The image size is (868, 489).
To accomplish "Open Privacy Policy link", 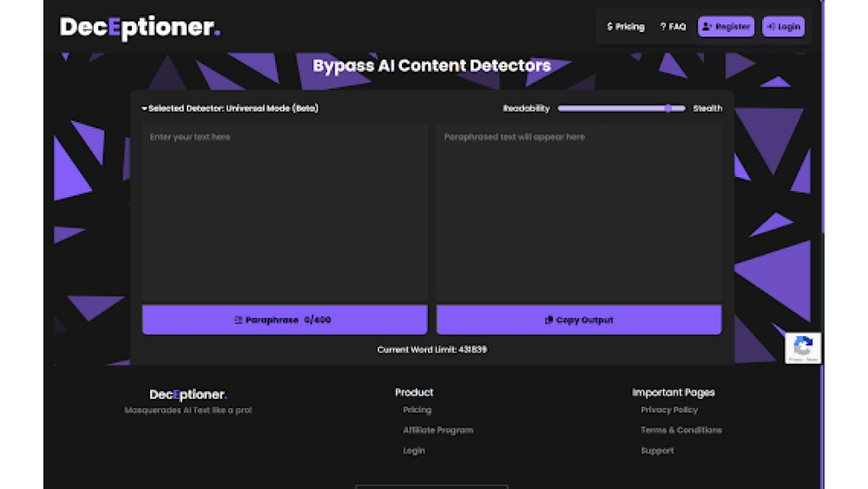I will click(669, 410).
